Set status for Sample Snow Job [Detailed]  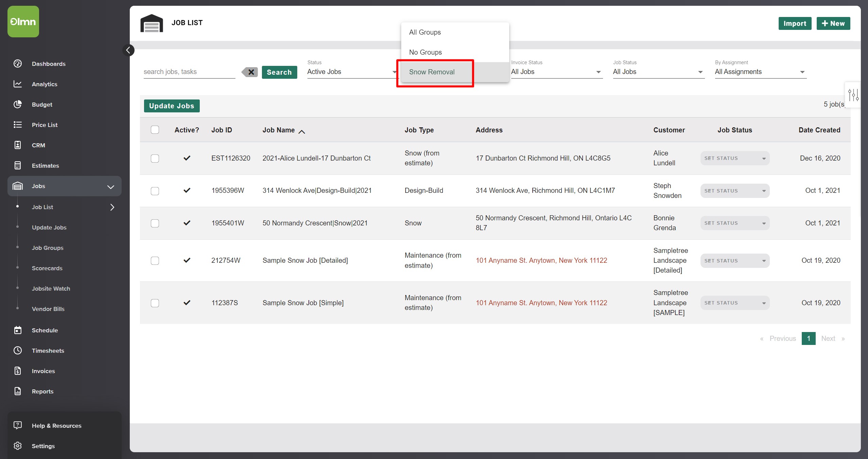tap(734, 261)
